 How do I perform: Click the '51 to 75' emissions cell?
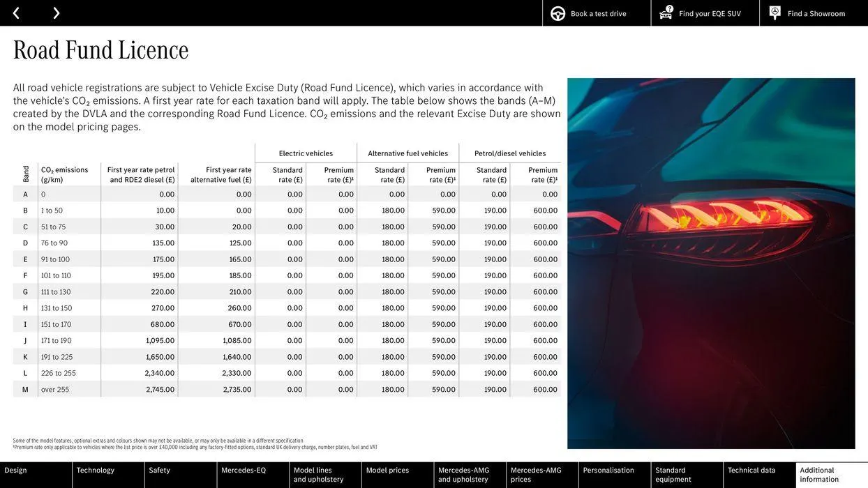[53, 227]
